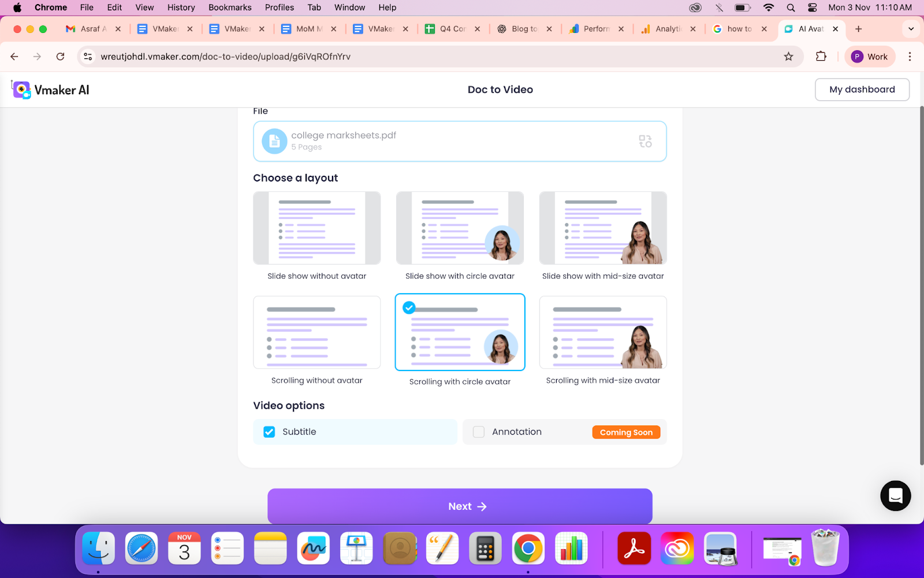This screenshot has height=578, width=924.
Task: Open Calculator from the Dock
Action: coord(485,548)
